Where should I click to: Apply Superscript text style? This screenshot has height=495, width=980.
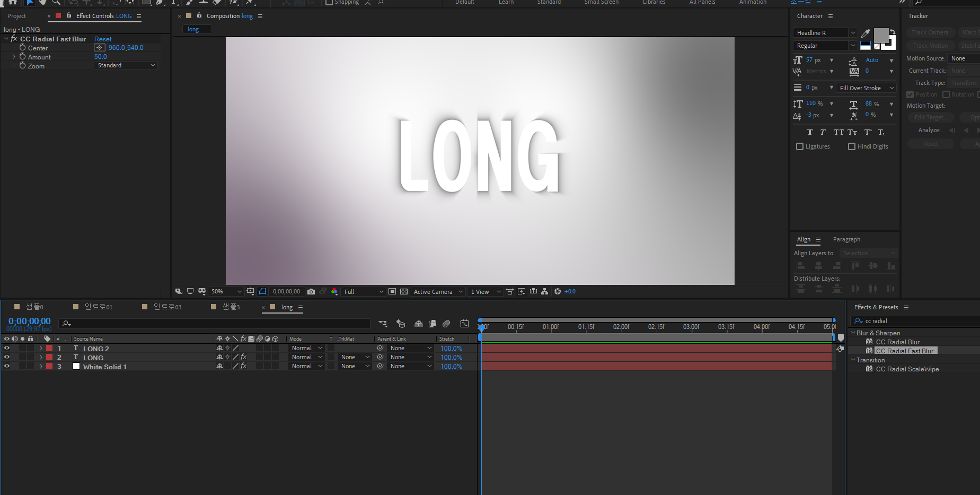(x=868, y=132)
